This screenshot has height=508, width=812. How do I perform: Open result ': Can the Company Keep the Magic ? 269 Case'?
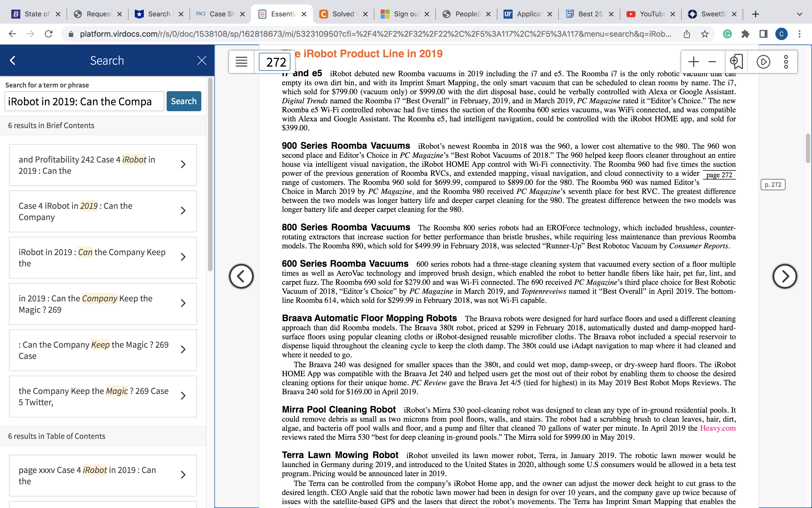click(x=103, y=350)
